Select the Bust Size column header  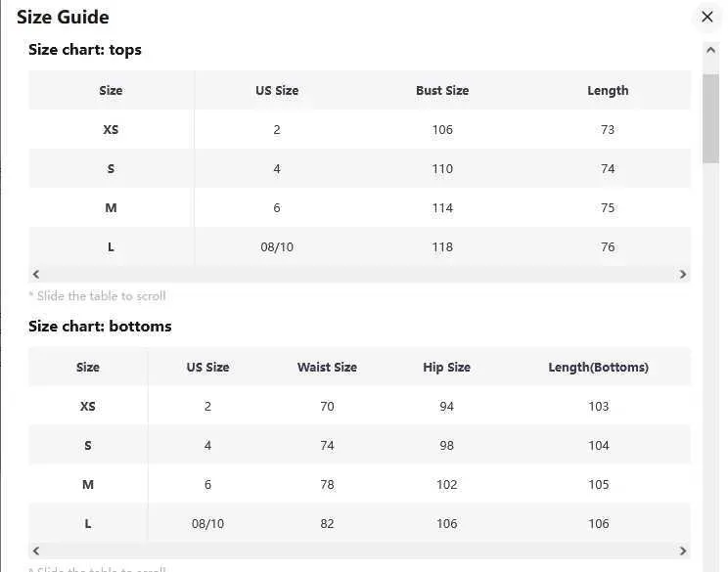442,90
